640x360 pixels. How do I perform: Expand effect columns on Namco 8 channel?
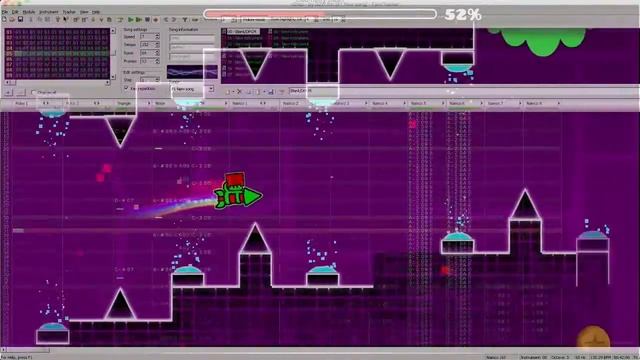point(558,104)
